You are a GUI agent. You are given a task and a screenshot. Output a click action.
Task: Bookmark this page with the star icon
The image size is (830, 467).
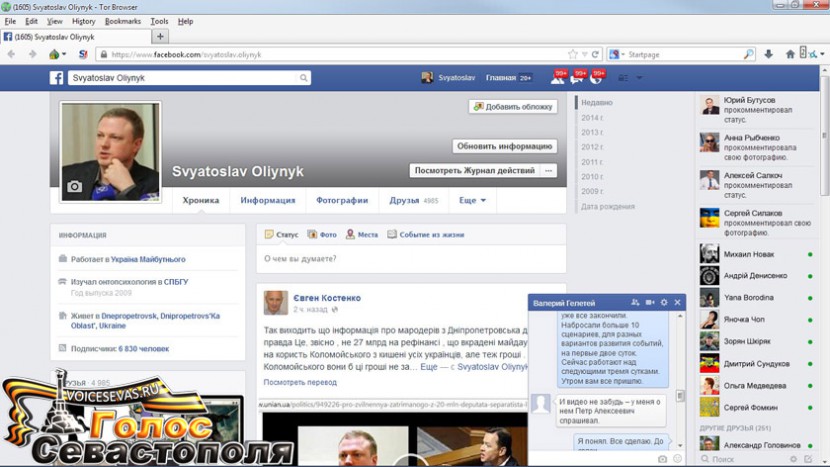pos(571,54)
